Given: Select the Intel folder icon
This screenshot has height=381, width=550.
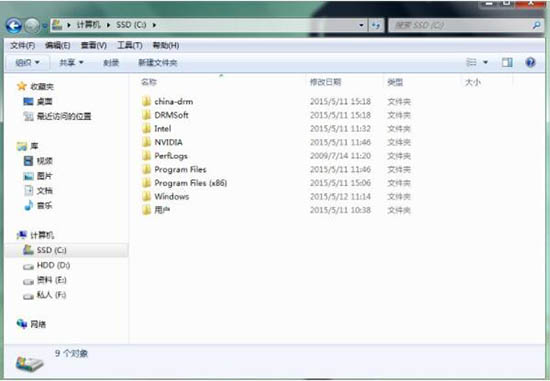Looking at the screenshot, I should [146, 128].
